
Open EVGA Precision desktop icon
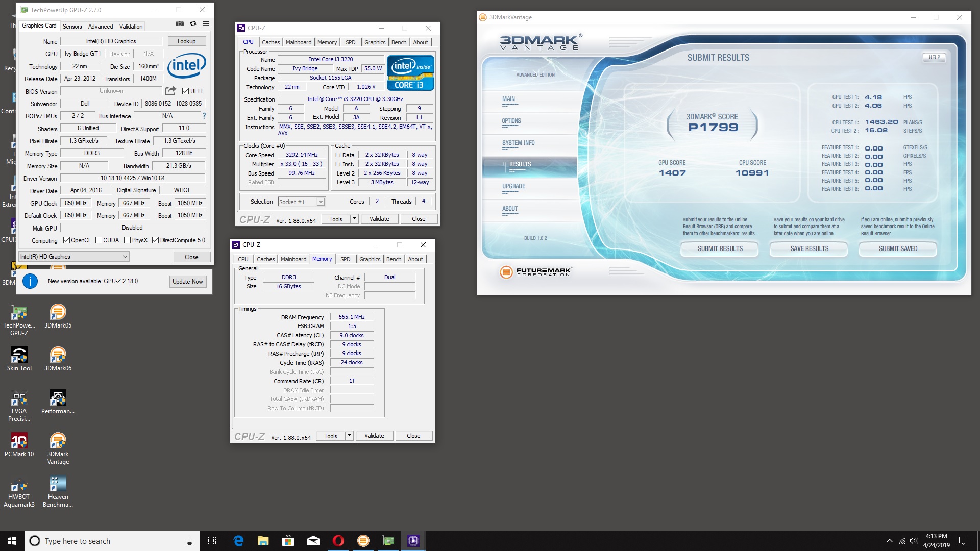(x=19, y=406)
